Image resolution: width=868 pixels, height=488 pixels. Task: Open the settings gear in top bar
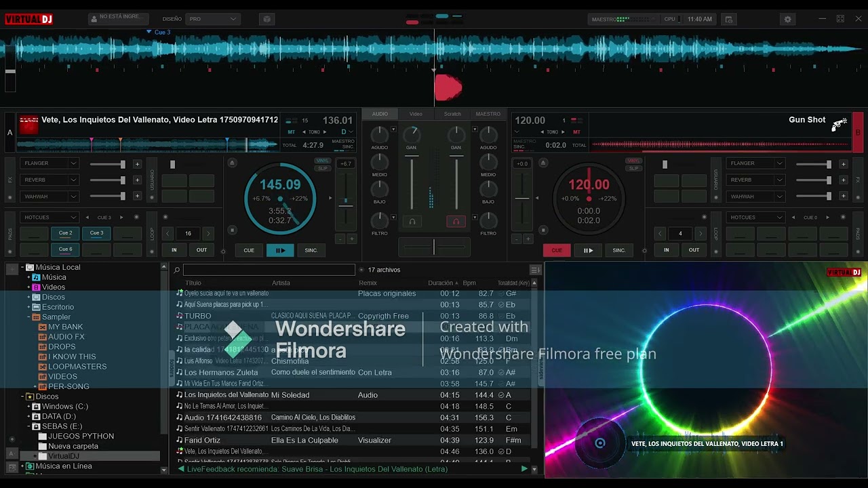point(787,19)
